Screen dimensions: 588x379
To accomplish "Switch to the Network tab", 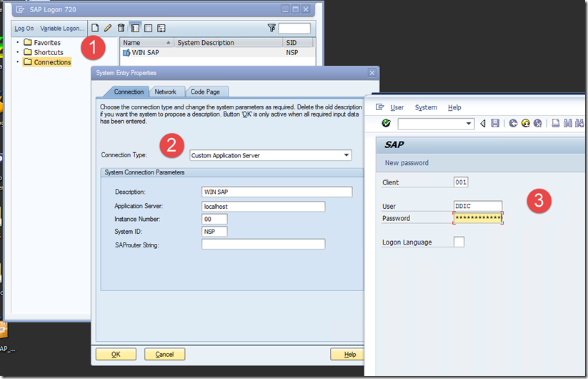I will point(165,92).
